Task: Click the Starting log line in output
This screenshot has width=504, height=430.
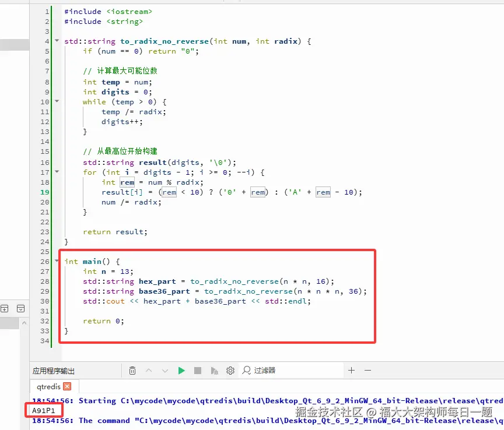Action: [267, 401]
